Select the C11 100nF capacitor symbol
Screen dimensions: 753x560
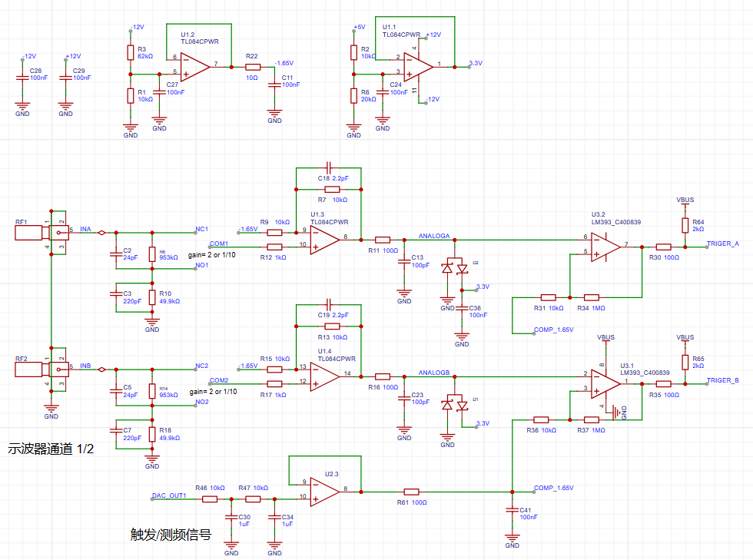coord(274,84)
